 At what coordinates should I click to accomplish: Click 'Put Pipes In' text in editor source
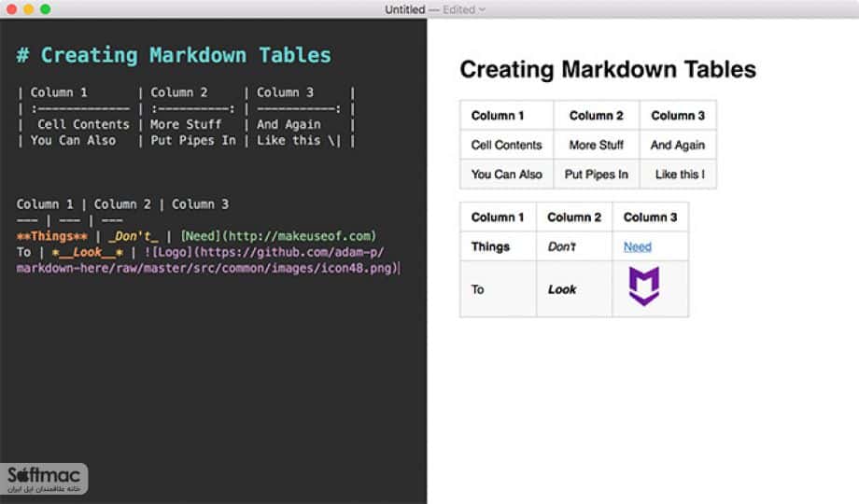193,140
